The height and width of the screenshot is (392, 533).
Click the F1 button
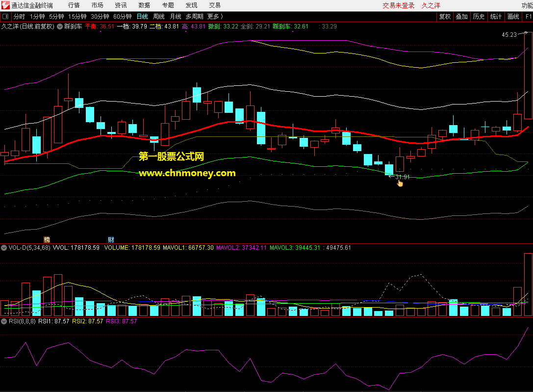(x=528, y=16)
